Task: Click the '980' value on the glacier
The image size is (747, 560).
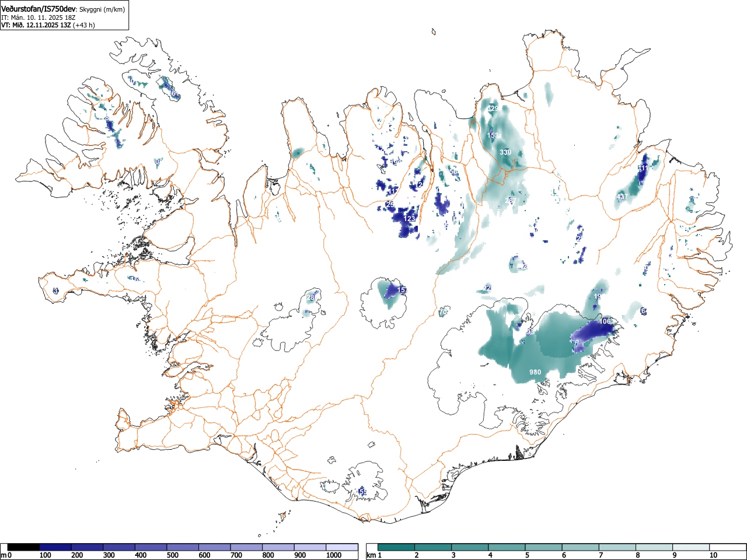Action: point(535,372)
